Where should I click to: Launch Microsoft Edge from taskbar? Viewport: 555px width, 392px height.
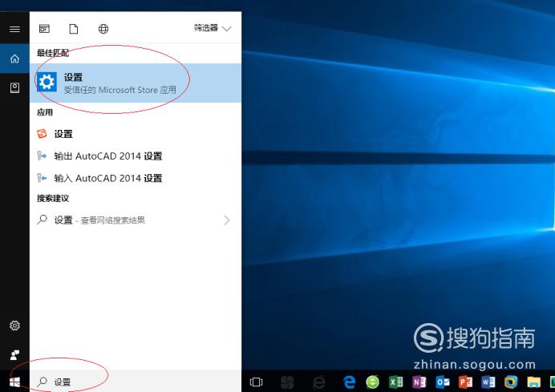(x=350, y=382)
